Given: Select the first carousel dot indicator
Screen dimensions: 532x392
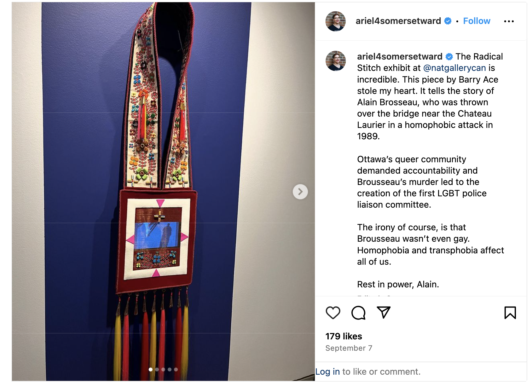Looking at the screenshot, I should click(151, 369).
